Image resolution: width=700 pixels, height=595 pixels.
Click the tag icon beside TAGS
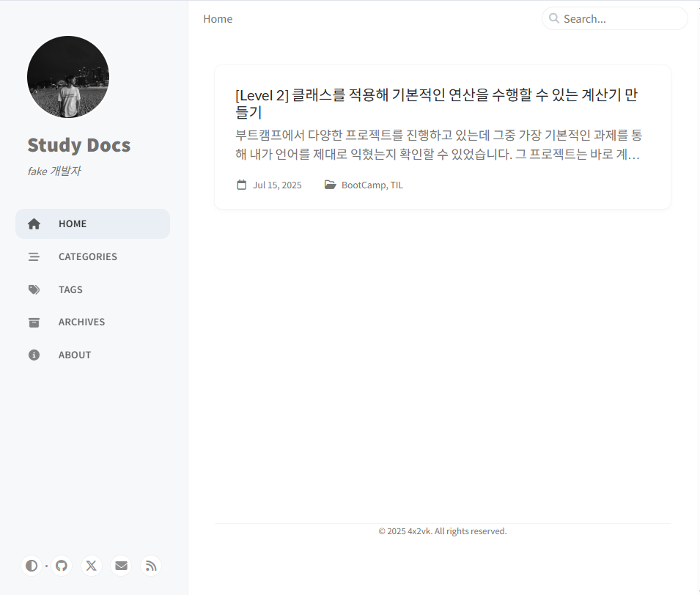tap(34, 289)
